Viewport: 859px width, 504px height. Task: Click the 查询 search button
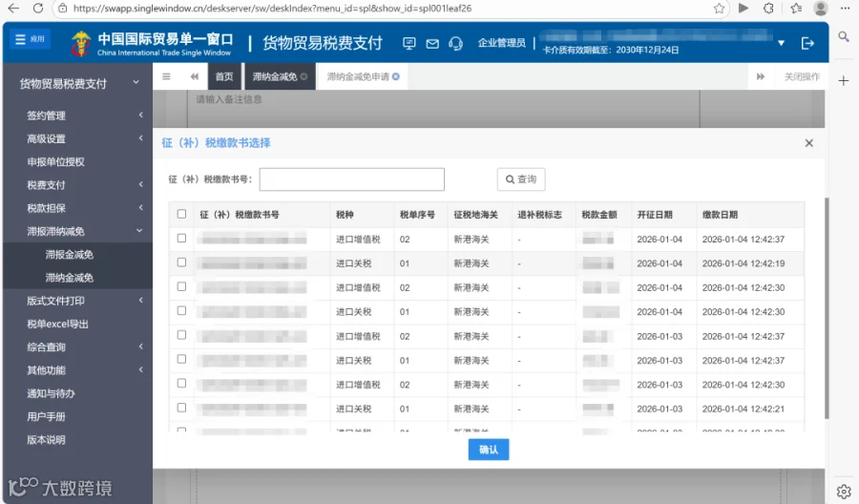(x=521, y=179)
